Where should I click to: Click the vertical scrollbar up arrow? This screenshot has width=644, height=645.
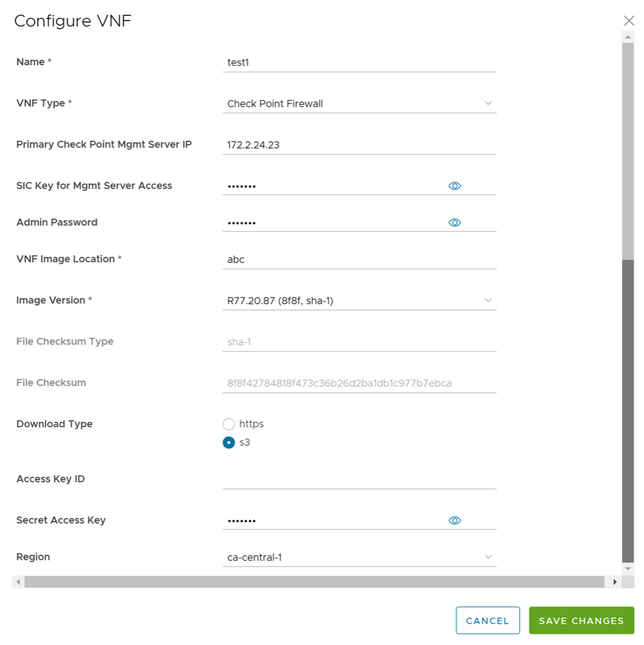tap(628, 37)
